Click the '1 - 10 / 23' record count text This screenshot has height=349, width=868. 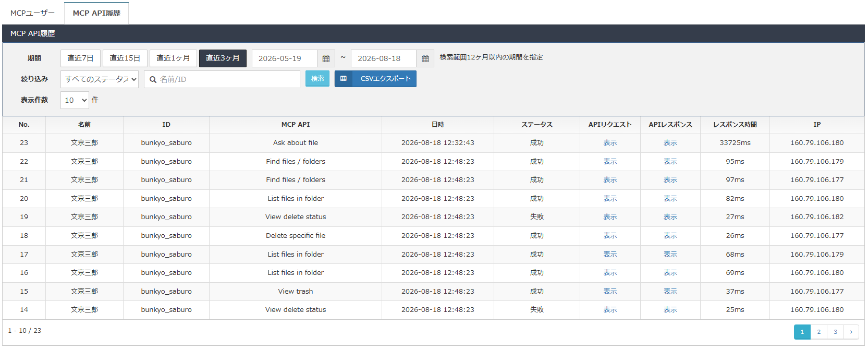point(25,331)
